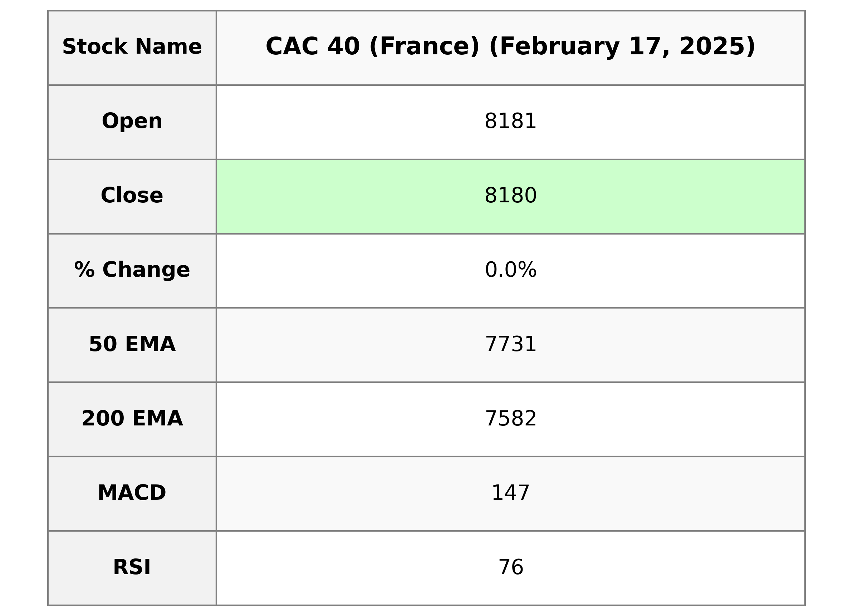853x616 pixels.
Task: Click the 50 EMA value 7731
Action: [510, 344]
